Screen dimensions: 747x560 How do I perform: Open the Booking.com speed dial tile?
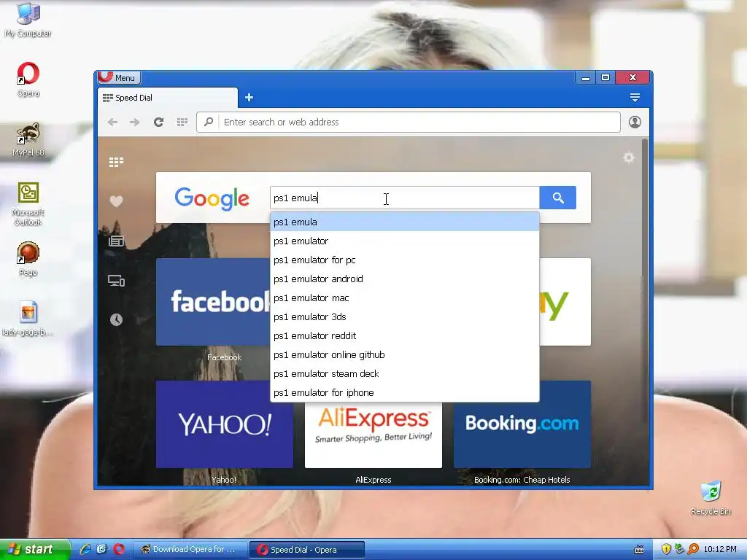coord(522,424)
